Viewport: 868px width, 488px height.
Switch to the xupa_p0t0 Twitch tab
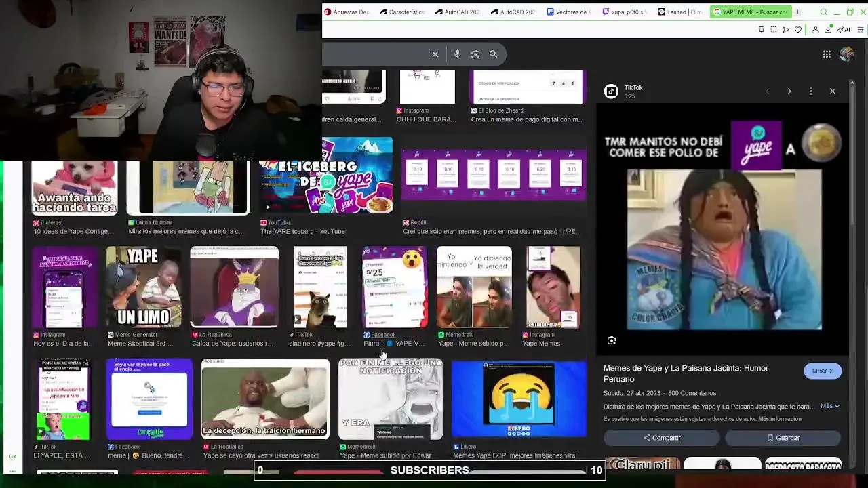(x=625, y=12)
